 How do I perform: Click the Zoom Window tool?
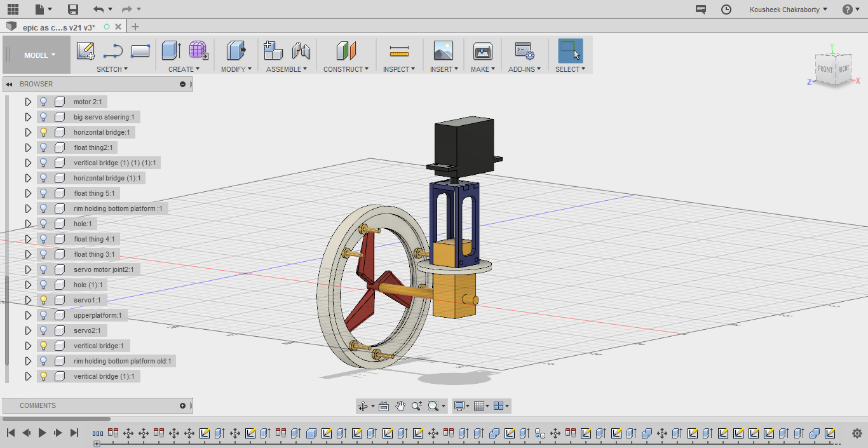tap(433, 405)
